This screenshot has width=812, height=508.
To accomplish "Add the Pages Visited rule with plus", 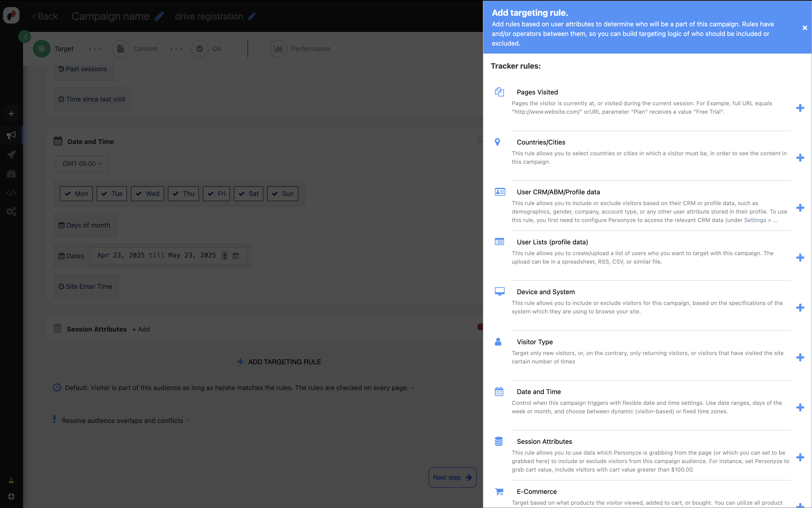I will 800,108.
